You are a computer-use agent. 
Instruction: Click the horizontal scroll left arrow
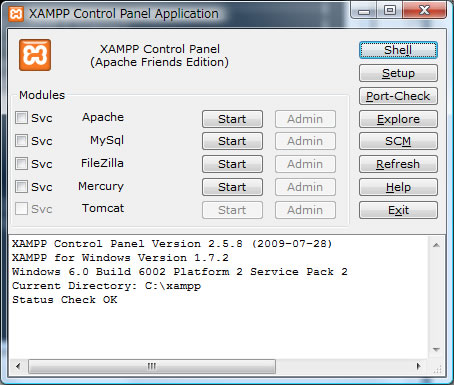pos(18,366)
